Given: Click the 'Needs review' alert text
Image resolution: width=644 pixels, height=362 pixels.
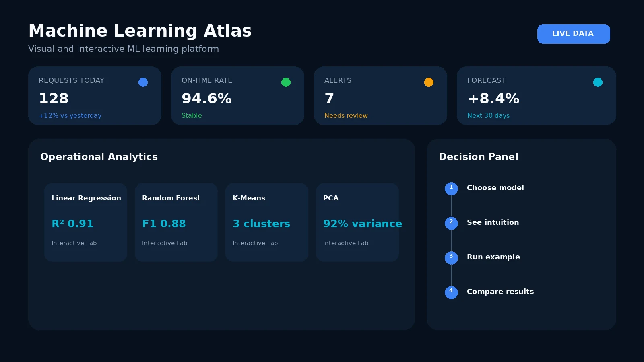Looking at the screenshot, I should (346, 116).
